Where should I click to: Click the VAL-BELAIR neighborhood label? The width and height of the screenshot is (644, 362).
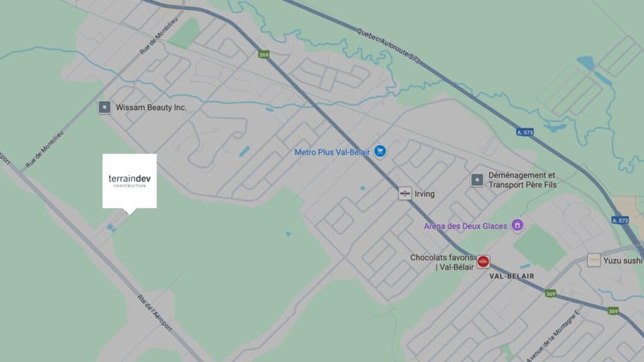(x=512, y=277)
